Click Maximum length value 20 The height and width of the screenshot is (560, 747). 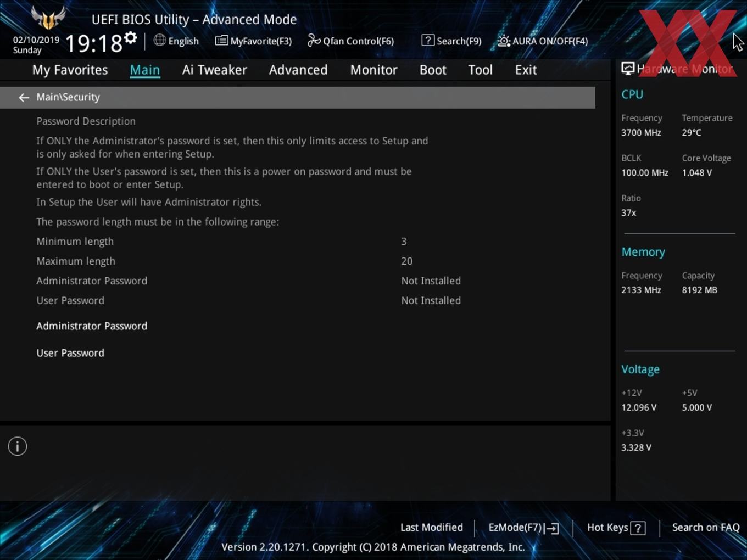(406, 261)
